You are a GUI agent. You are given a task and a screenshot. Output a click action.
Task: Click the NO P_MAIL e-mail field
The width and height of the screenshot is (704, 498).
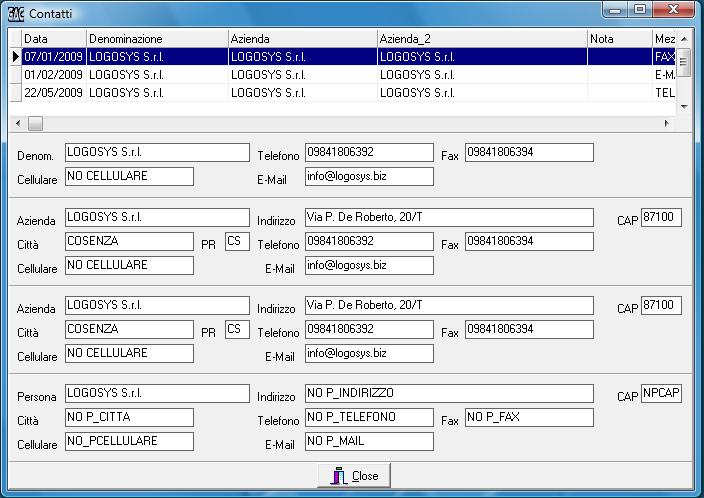pyautogui.click(x=369, y=441)
